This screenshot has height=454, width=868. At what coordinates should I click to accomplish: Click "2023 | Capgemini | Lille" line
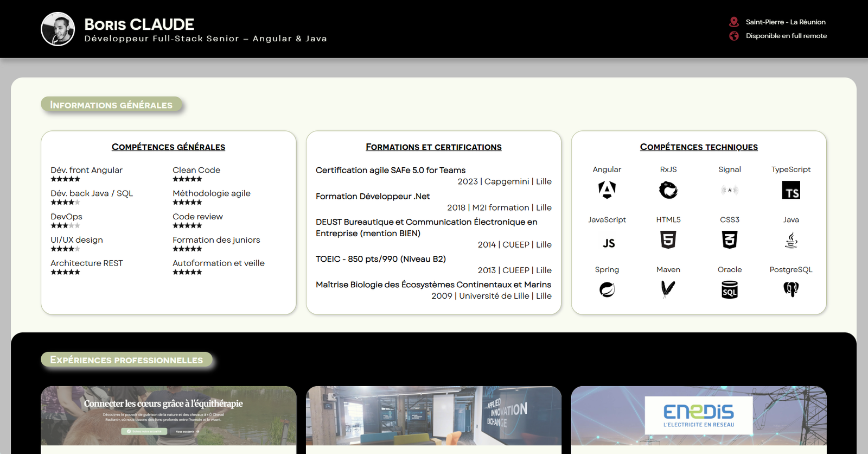(x=505, y=181)
